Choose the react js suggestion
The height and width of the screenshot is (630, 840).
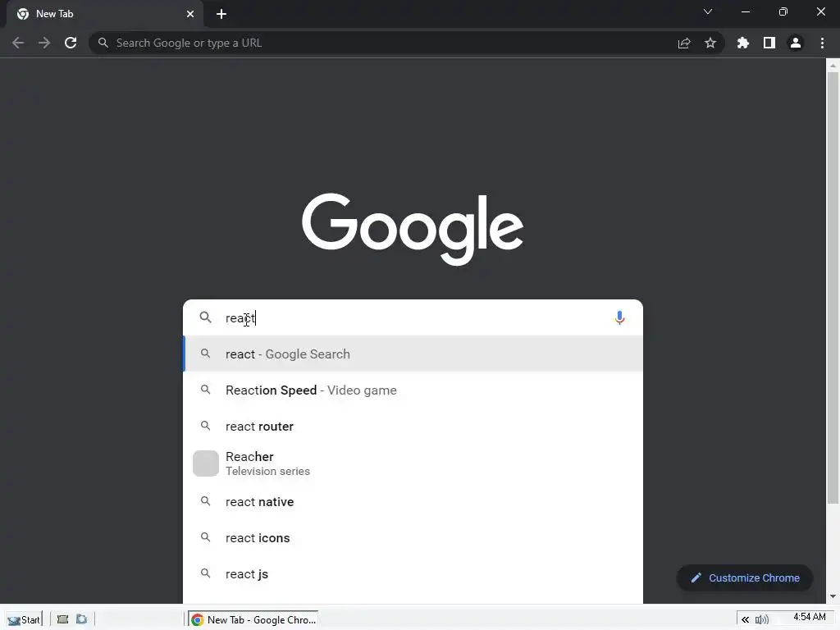413,573
